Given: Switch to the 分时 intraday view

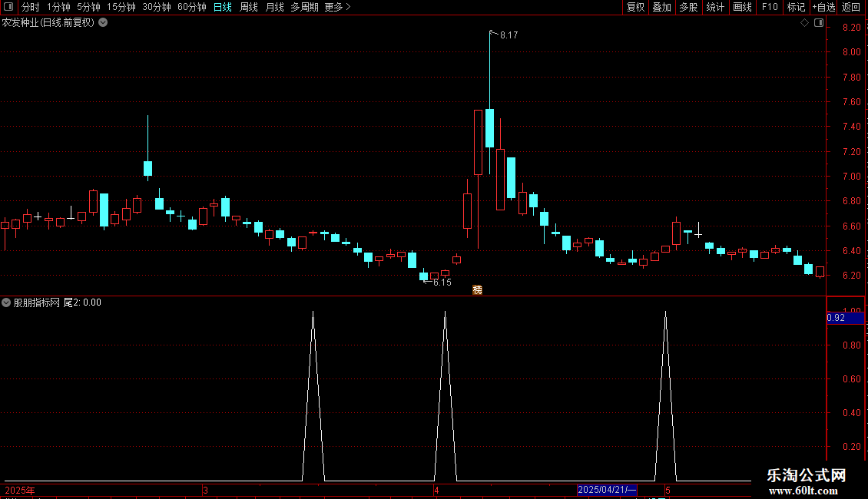Looking at the screenshot, I should [x=31, y=7].
